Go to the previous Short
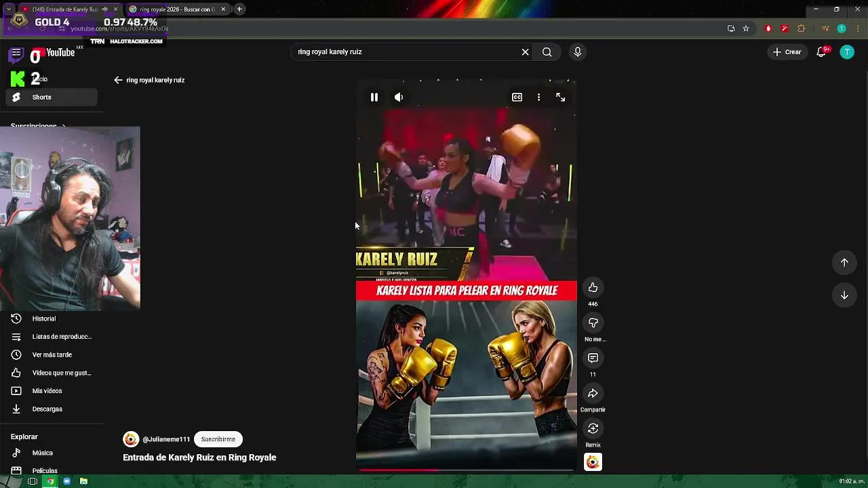The width and height of the screenshot is (868, 488). click(844, 262)
